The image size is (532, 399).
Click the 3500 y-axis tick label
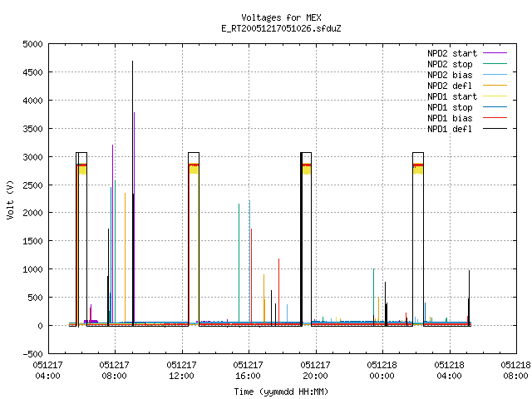tap(32, 129)
